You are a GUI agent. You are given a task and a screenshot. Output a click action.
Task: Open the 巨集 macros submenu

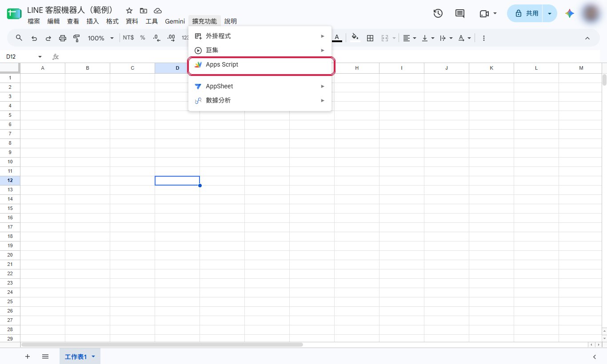click(260, 50)
